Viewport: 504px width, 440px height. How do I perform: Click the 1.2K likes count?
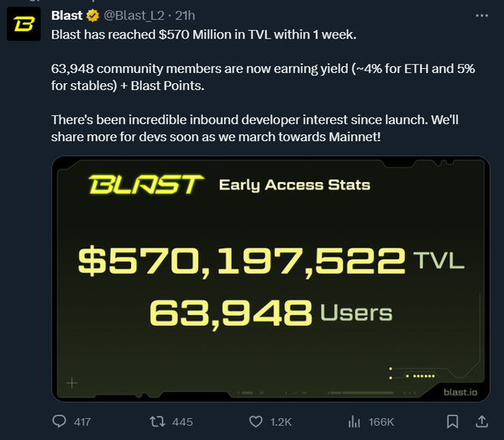coord(281,422)
